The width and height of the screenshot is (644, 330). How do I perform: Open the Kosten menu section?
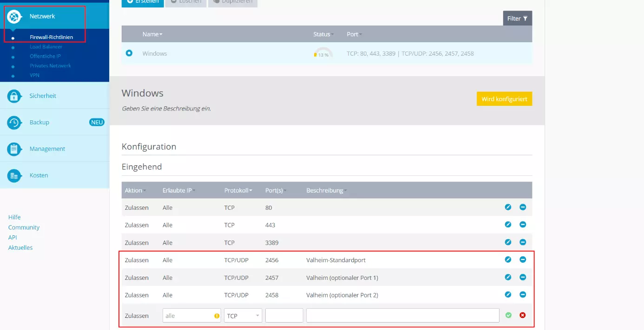tap(54, 175)
